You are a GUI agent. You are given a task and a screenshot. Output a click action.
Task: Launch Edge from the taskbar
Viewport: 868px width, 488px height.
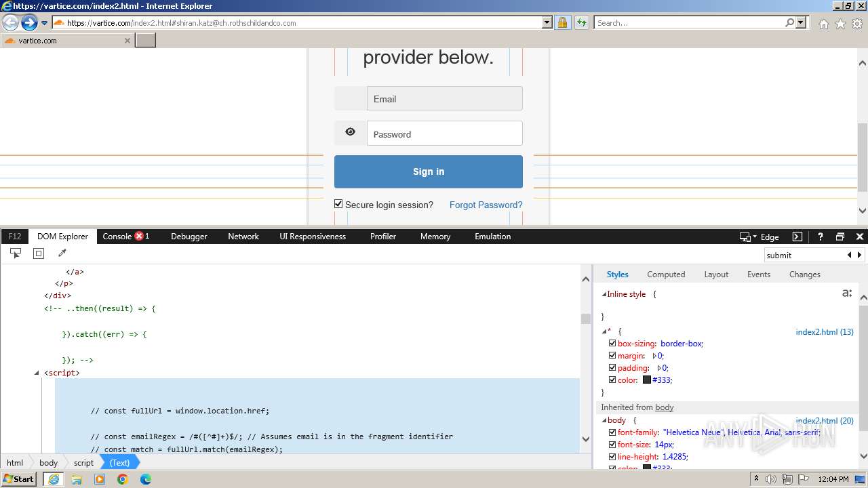pos(146,479)
